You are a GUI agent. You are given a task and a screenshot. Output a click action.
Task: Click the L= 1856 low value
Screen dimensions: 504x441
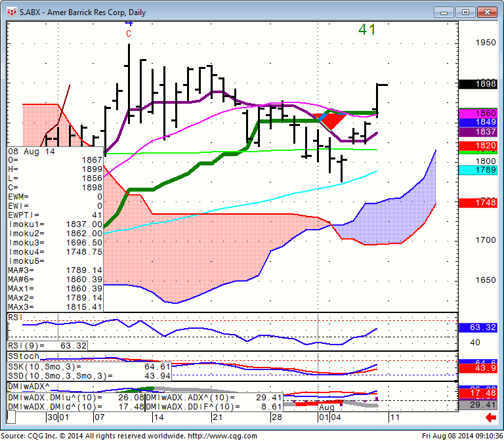(x=55, y=178)
